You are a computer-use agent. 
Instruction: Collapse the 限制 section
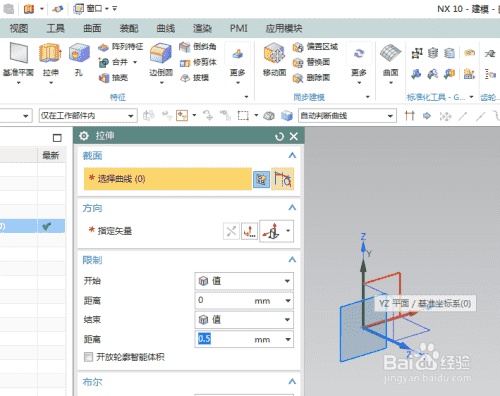292,260
